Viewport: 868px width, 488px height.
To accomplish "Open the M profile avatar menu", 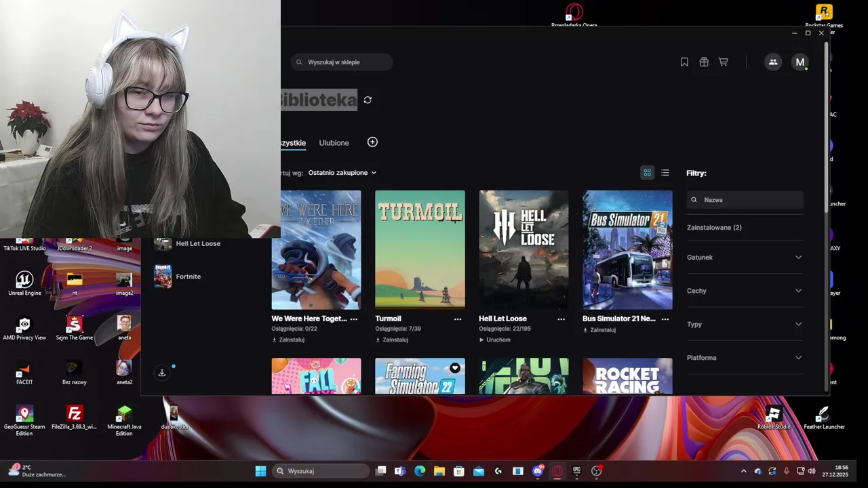I will 800,62.
